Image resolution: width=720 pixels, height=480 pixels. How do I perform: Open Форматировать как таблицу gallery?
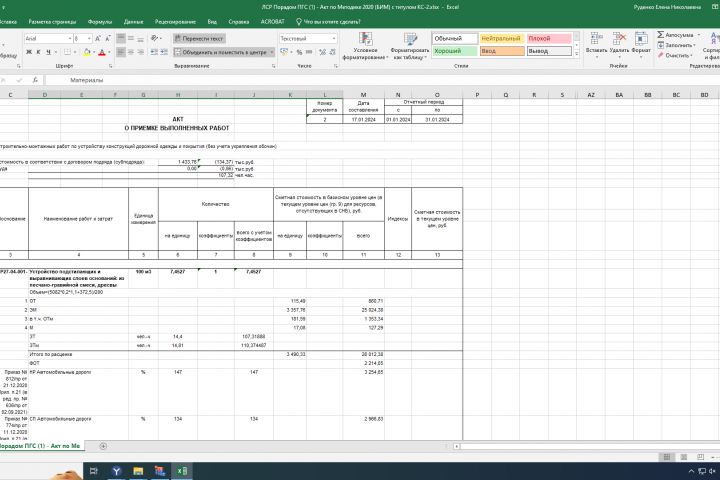click(x=410, y=46)
